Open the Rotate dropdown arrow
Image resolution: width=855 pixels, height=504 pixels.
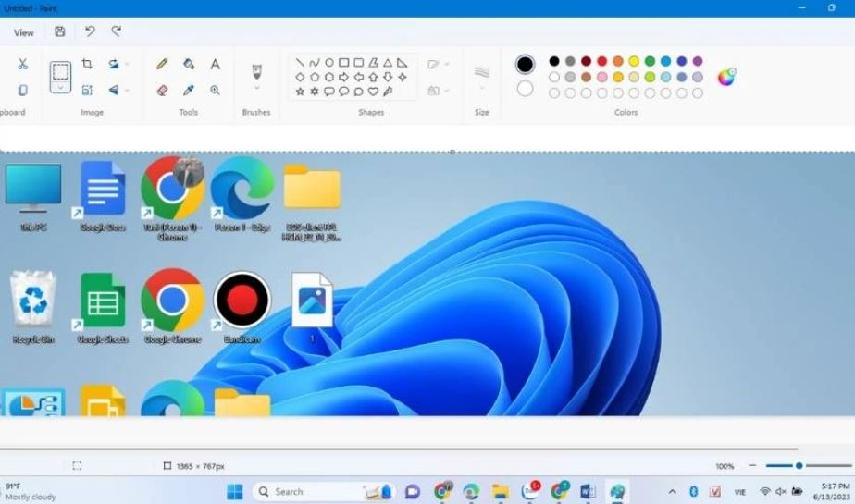(127, 65)
